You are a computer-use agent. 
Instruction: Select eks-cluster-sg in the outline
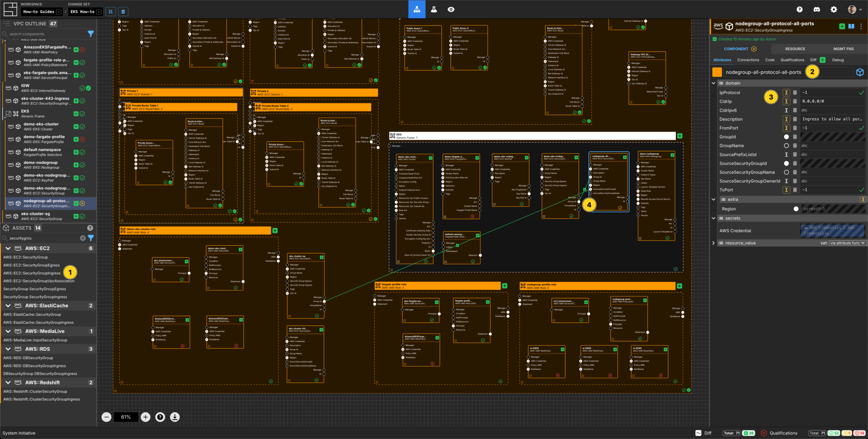click(x=48, y=216)
